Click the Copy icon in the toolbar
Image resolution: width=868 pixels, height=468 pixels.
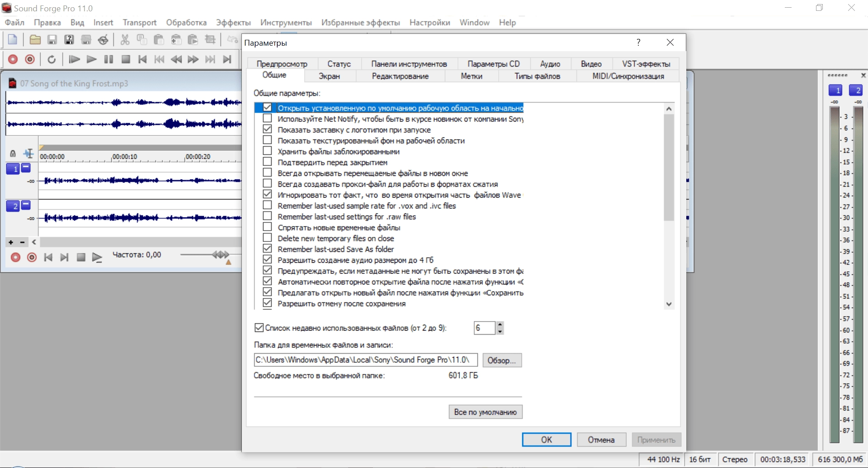point(142,40)
